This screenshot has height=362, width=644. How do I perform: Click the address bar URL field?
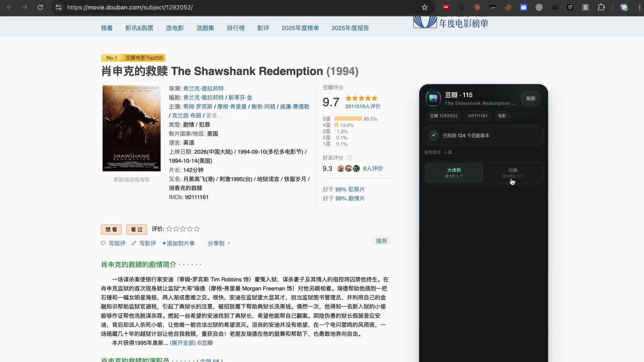[241, 7]
